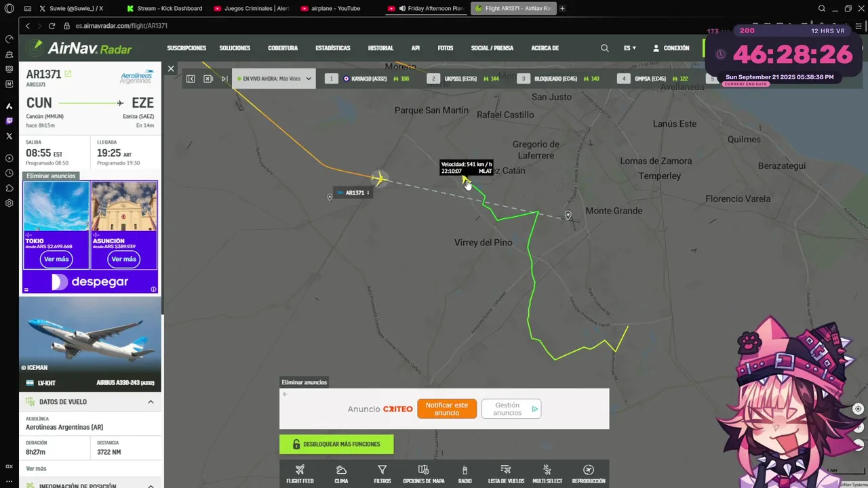Open Twitch in browser sidebar
The width and height of the screenshot is (868, 488).
click(x=9, y=121)
